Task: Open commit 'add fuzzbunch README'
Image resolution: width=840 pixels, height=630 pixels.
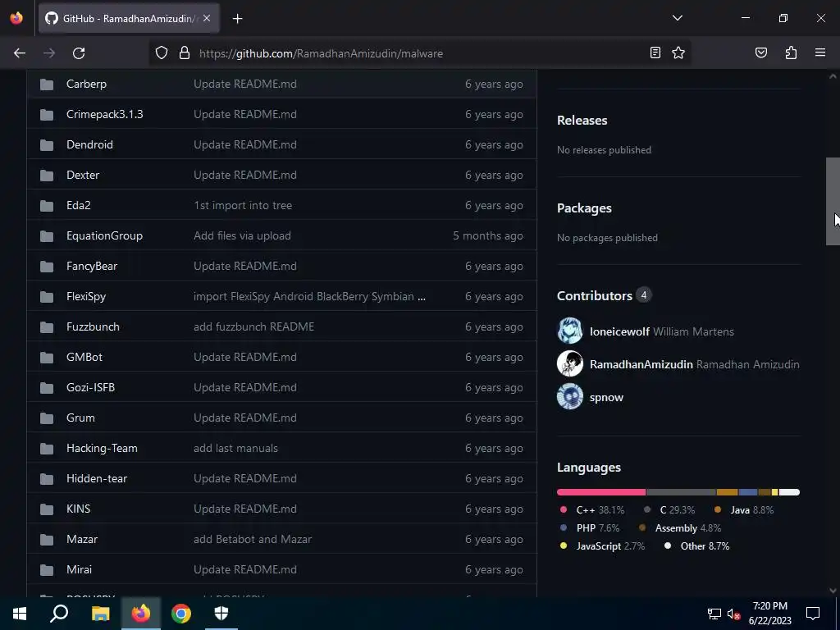Action: pyautogui.click(x=254, y=326)
